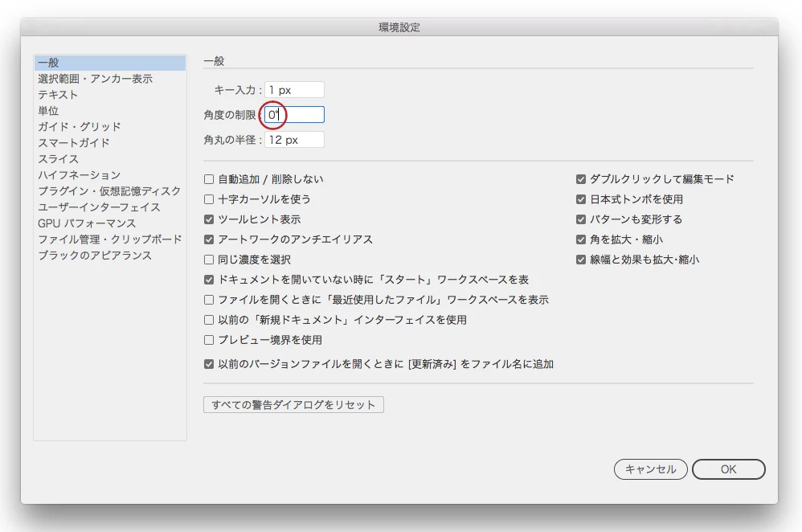The image size is (802, 532).
Task: Uncheck アートワークのアンチエイリアス
Action: pos(209,239)
